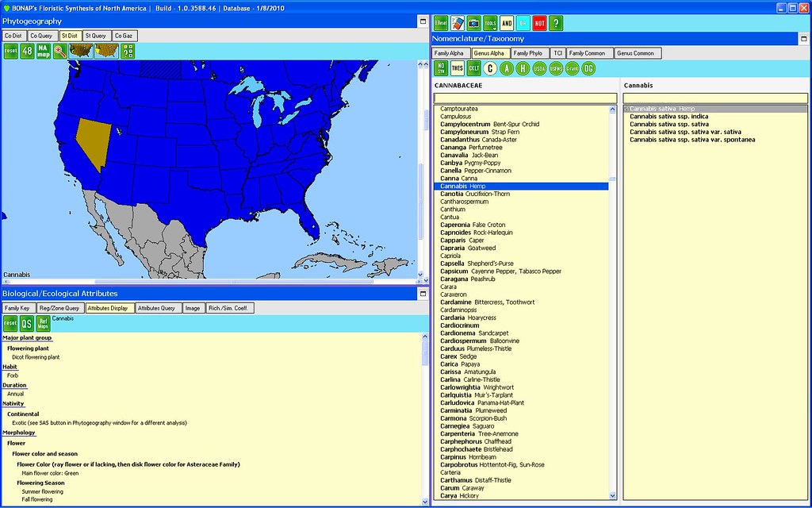Maximize the Phytogeography panel
Viewport: 812px width, 508px height.
423,21
